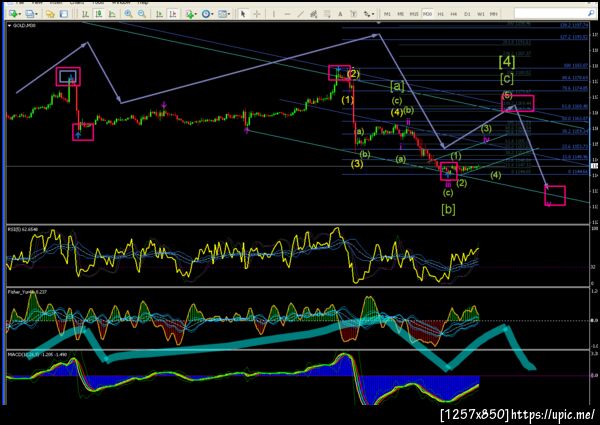The height and width of the screenshot is (425, 600).
Task: Open the Data Window panel icon
Action: point(64,14)
